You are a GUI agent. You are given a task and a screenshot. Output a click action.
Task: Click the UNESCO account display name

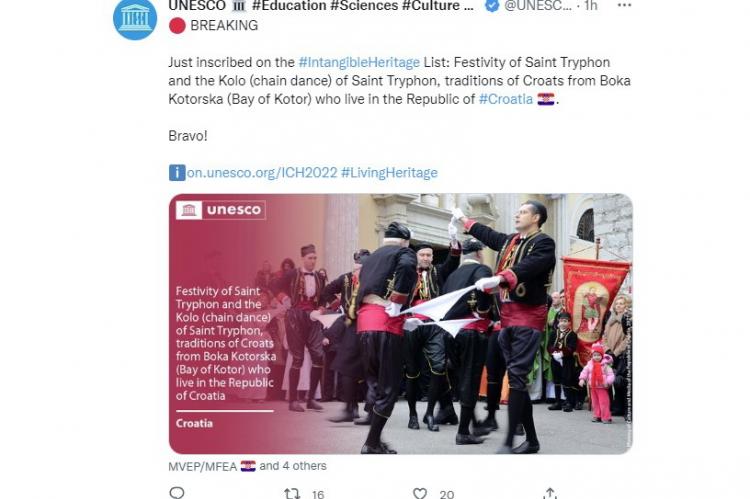click(321, 6)
